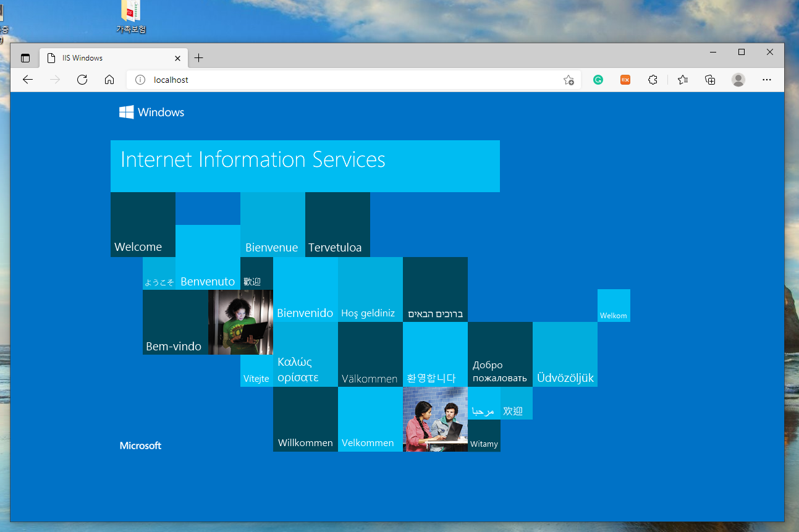Click the Internet Information Services banner
Screen dimensions: 799x532
pyautogui.click(x=305, y=166)
